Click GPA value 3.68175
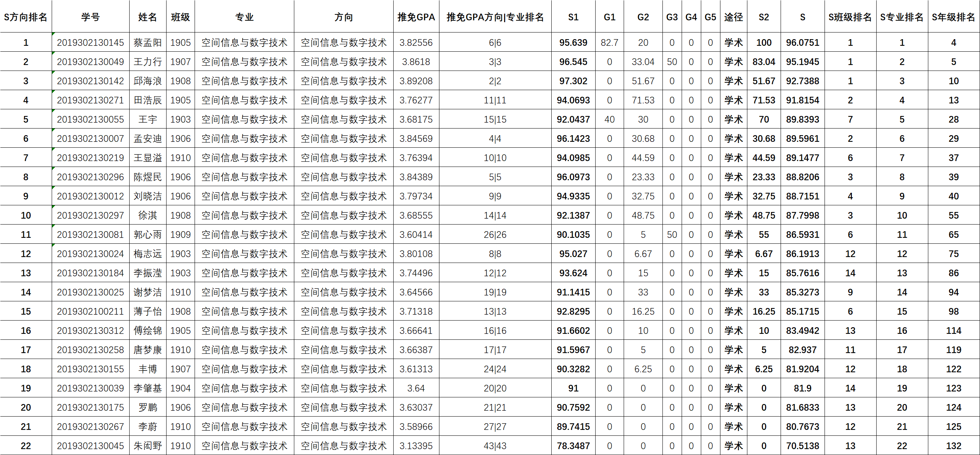 pos(416,119)
